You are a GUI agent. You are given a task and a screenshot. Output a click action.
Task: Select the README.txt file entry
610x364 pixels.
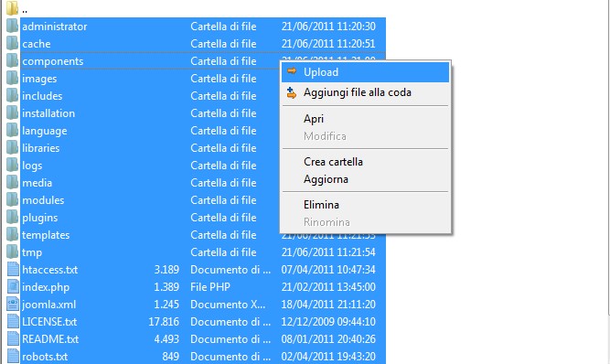[203, 339]
